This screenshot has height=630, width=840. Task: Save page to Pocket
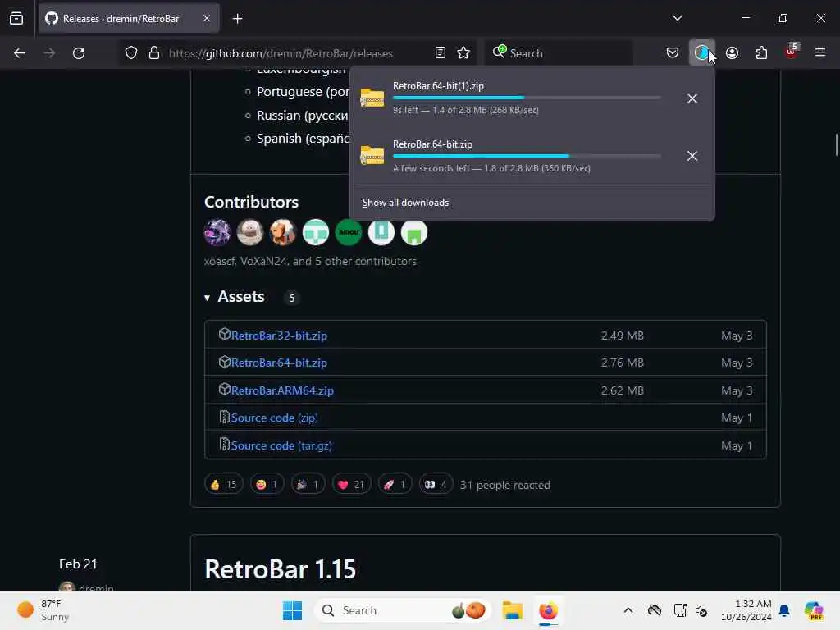pyautogui.click(x=673, y=52)
